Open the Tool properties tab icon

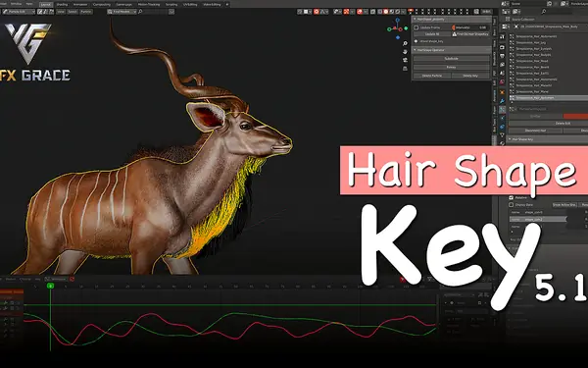502,37
